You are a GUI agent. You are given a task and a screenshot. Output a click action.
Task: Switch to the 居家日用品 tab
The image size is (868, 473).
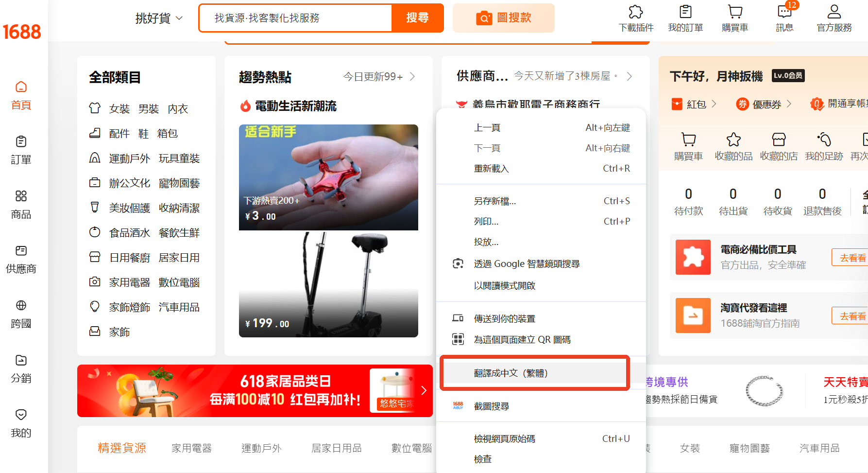[337, 448]
